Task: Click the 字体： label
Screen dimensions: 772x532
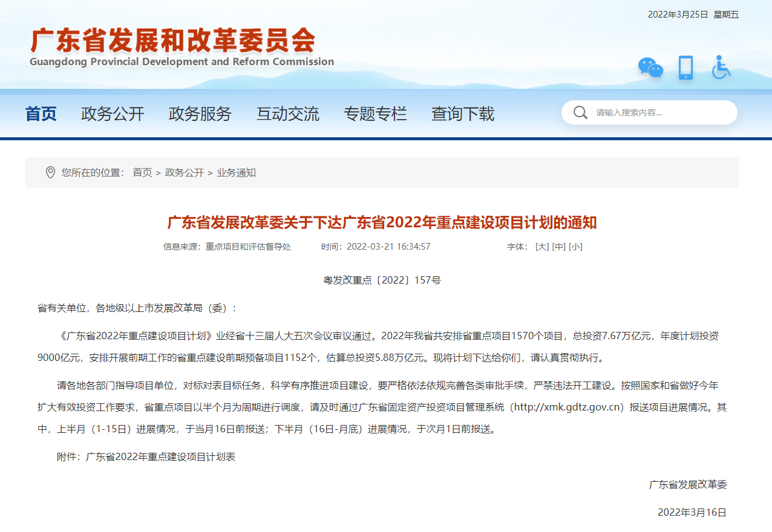Action: 517,247
